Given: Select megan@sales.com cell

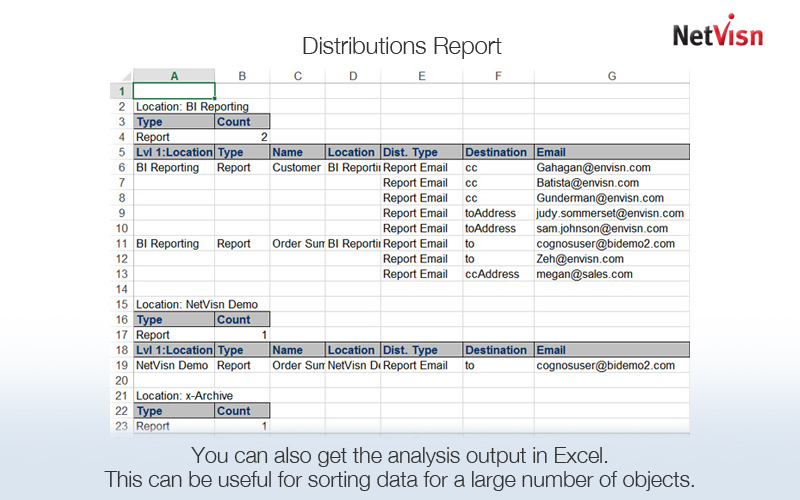Looking at the screenshot, I should [612, 273].
